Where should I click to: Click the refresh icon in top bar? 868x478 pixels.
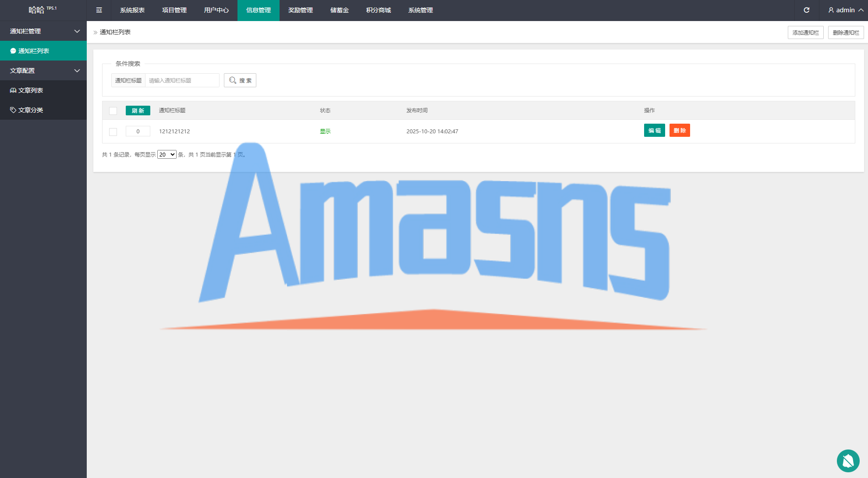pyautogui.click(x=806, y=10)
